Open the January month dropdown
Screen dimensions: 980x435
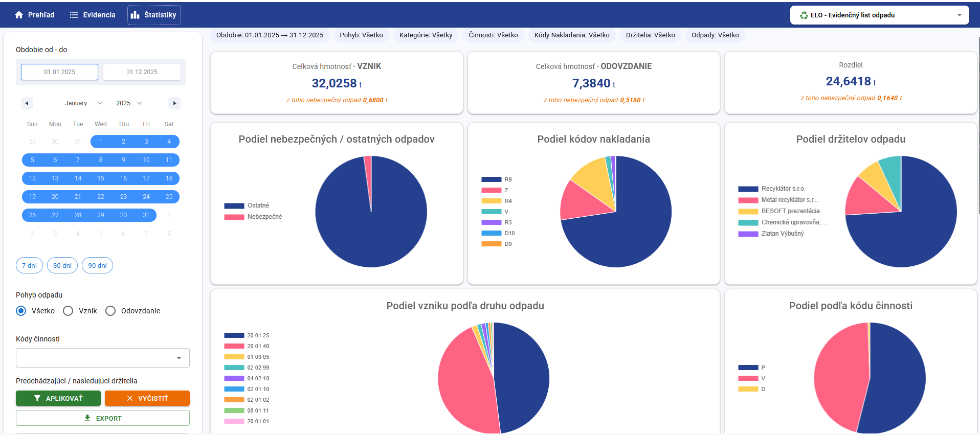(83, 103)
